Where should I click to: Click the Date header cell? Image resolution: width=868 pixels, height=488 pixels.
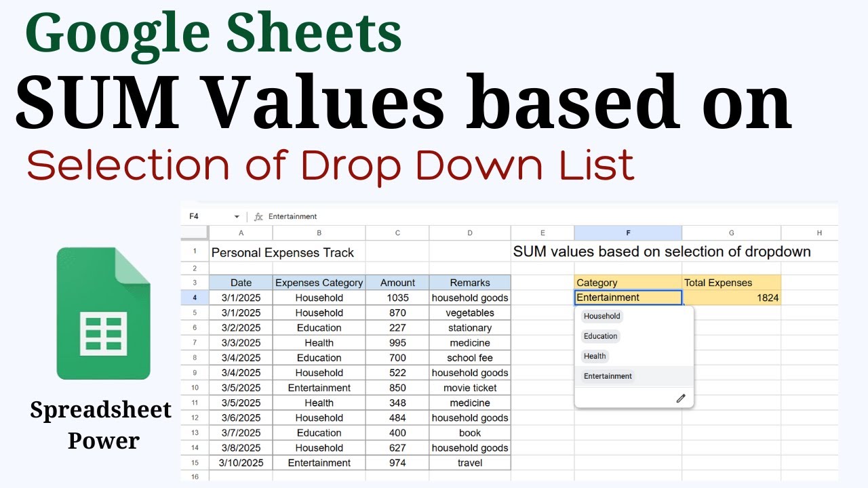(241, 283)
